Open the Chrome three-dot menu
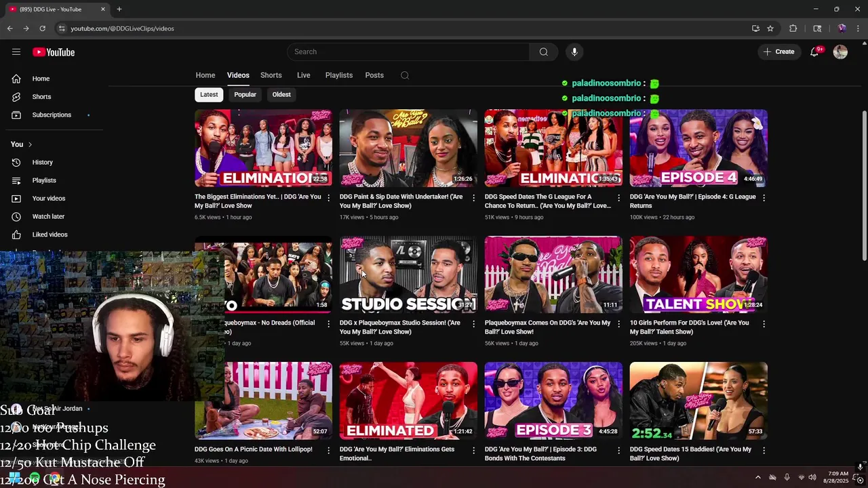Viewport: 868px width, 488px height. pyautogui.click(x=859, y=28)
